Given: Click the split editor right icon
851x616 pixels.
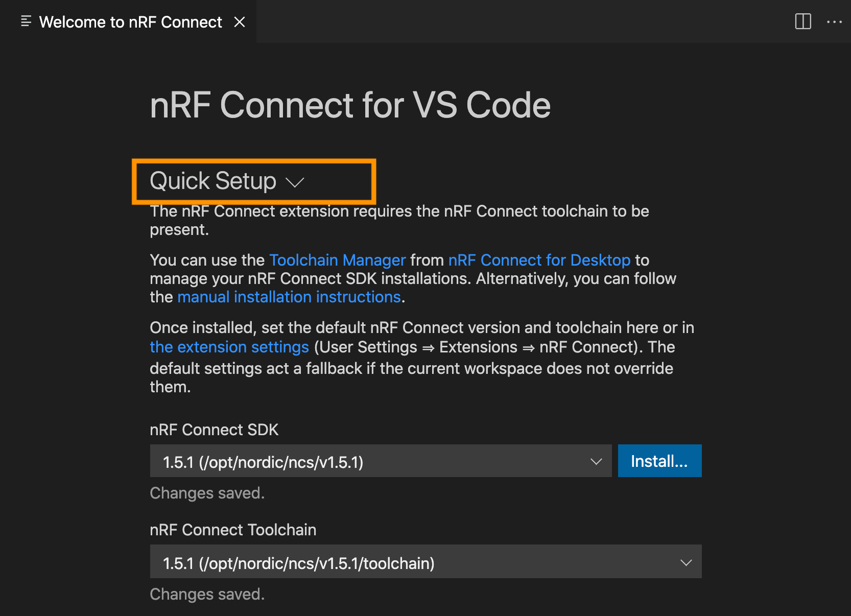Looking at the screenshot, I should [803, 21].
